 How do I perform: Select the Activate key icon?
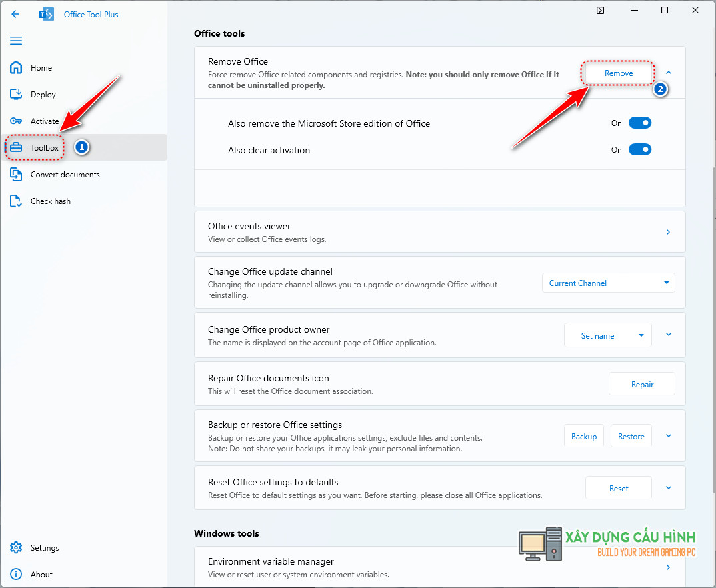pyautogui.click(x=16, y=121)
